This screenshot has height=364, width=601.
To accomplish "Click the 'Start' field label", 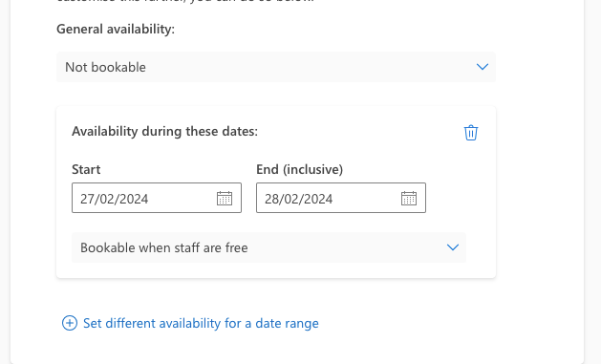I will pyautogui.click(x=86, y=169).
